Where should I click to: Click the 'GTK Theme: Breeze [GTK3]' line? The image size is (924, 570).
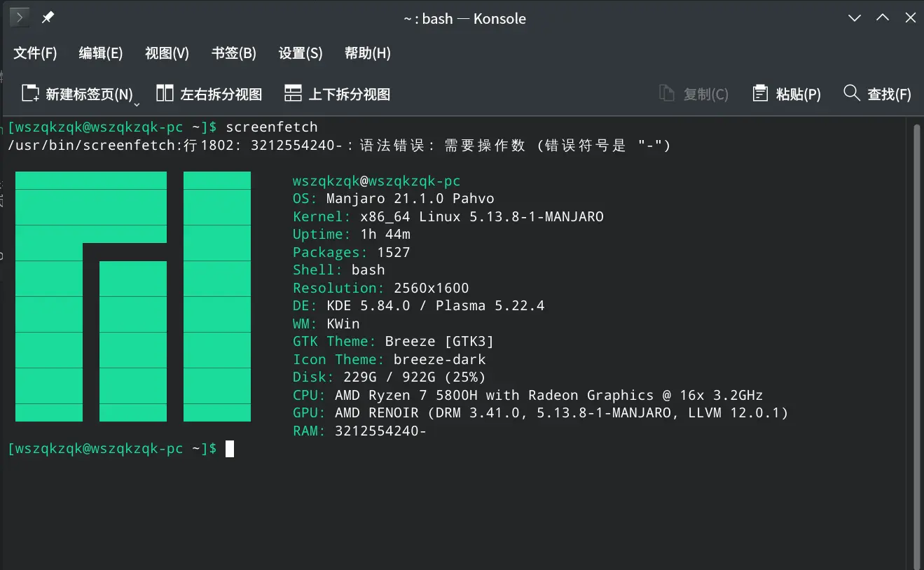pyautogui.click(x=394, y=342)
